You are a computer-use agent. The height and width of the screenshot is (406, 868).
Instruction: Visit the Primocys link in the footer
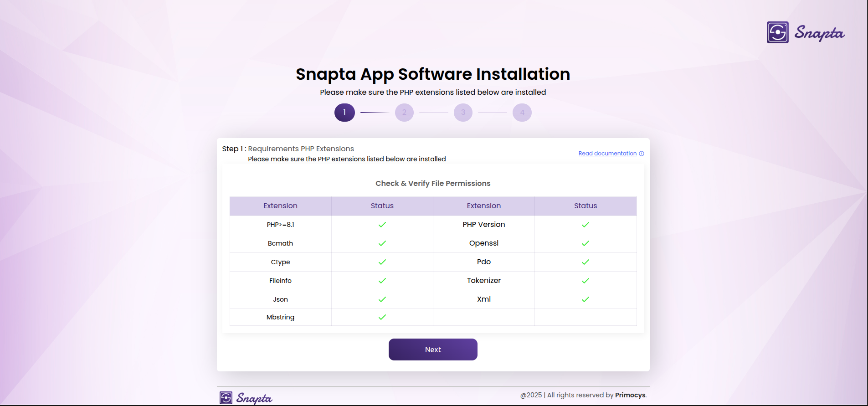pos(630,395)
